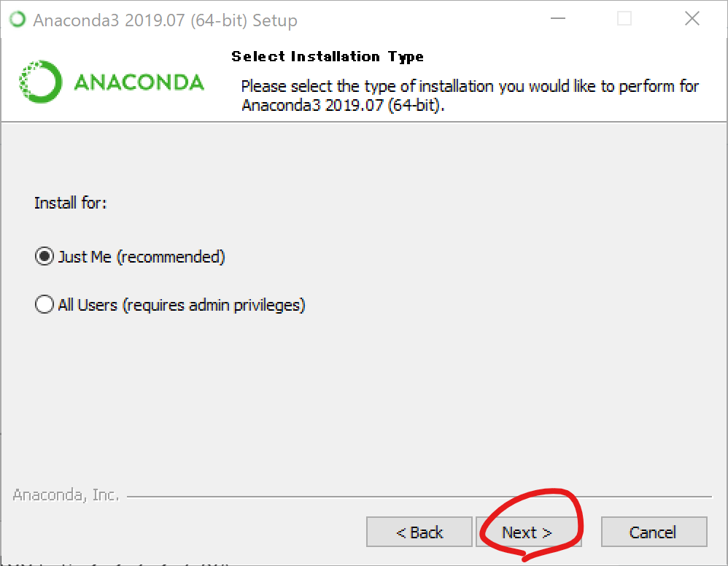Click the 'Anaconda, Inc.' branding text
The image size is (728, 566).
[66, 495]
